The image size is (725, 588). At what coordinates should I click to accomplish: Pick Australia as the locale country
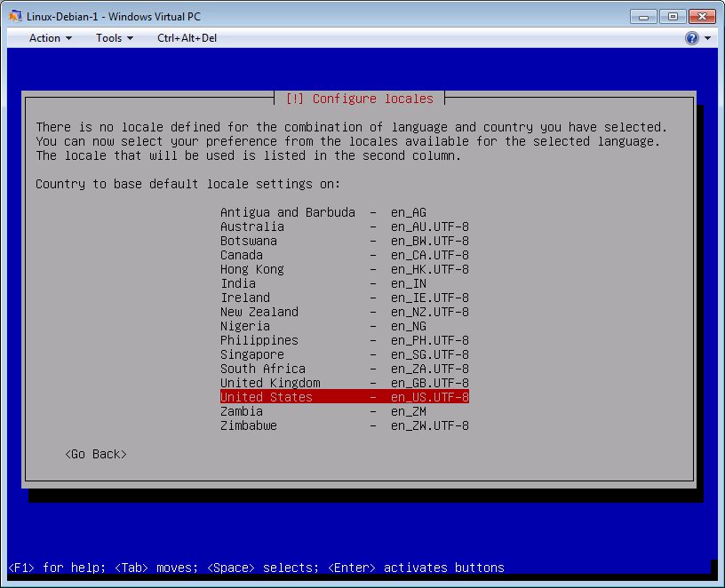pos(344,226)
